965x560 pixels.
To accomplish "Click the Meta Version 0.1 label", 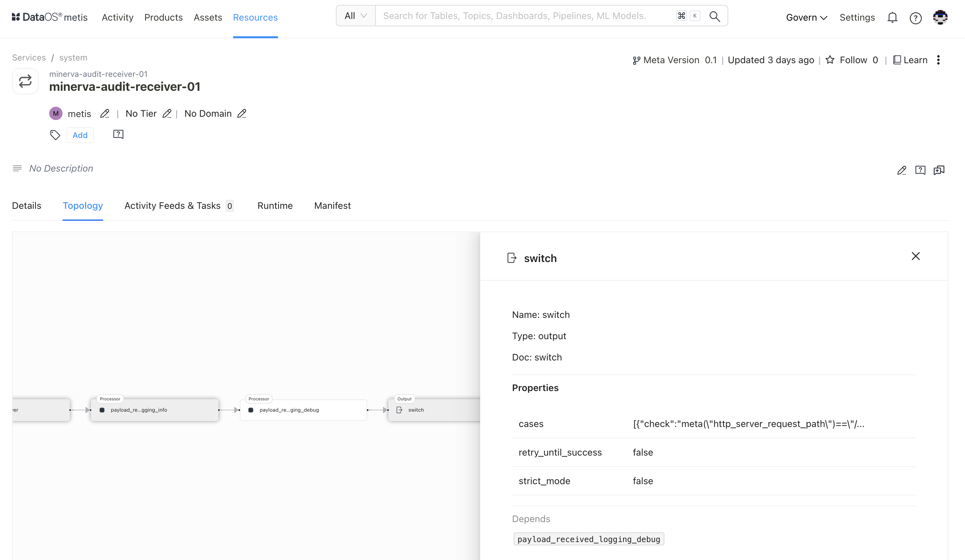I will click(x=680, y=60).
